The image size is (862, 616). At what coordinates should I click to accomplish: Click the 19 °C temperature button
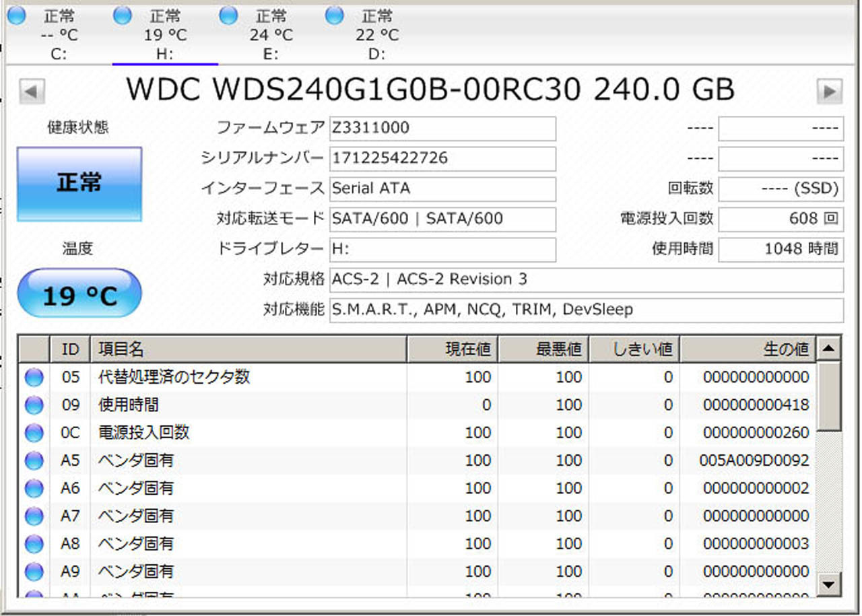[79, 294]
